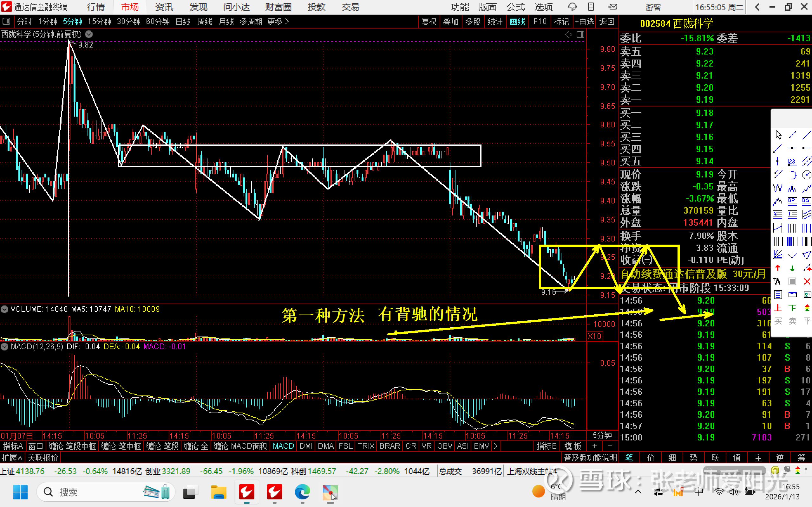Select the arrow pointer drawing tool
Screen dimensions: 812x507
(778, 135)
